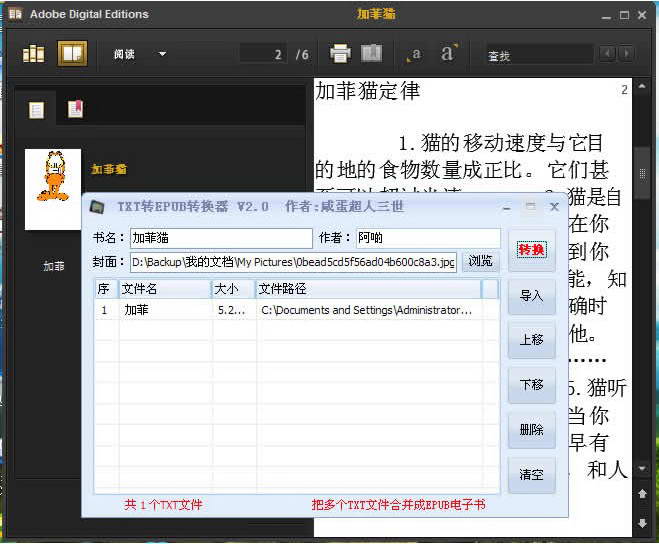The height and width of the screenshot is (544, 659).
Task: Close the TXT转EPUB converter window
Action: (x=554, y=207)
